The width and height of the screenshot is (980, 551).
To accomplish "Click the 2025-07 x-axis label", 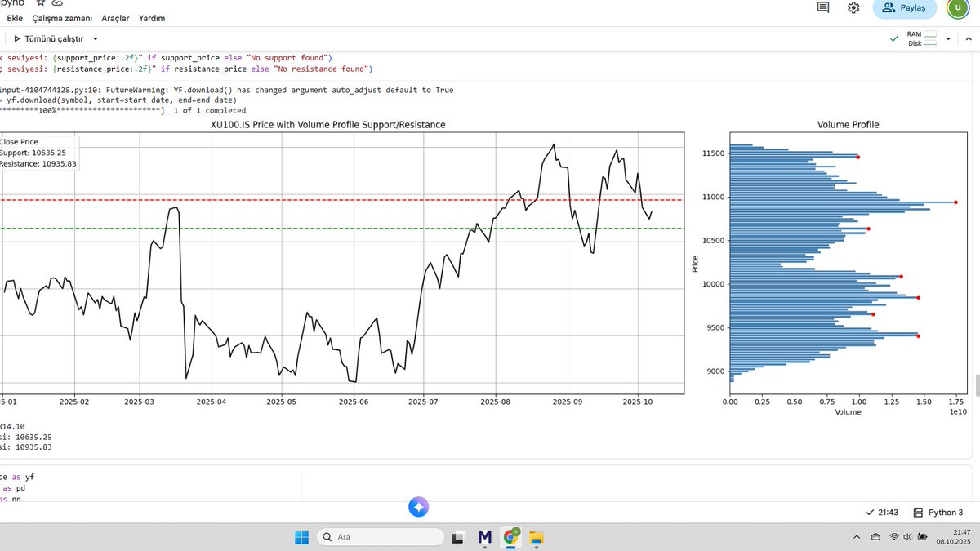I will [x=425, y=402].
